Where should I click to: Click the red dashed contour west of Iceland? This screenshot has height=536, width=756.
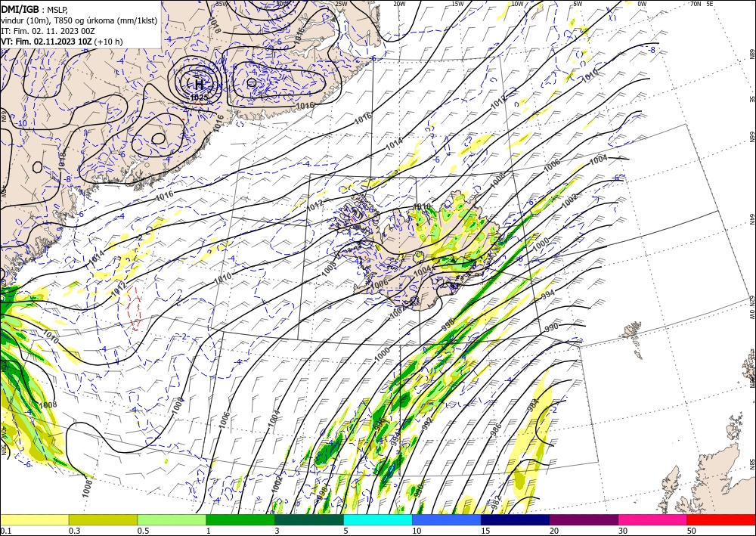134,308
